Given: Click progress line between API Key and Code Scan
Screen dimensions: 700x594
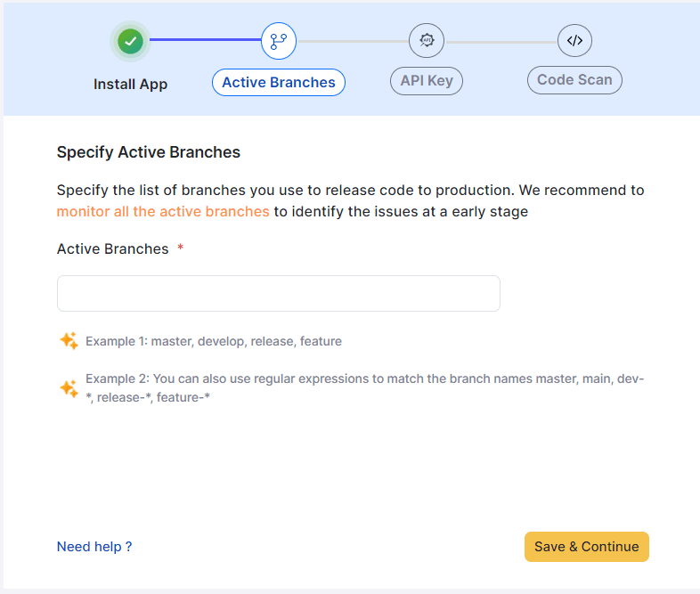Looking at the screenshot, I should tap(501, 40).
